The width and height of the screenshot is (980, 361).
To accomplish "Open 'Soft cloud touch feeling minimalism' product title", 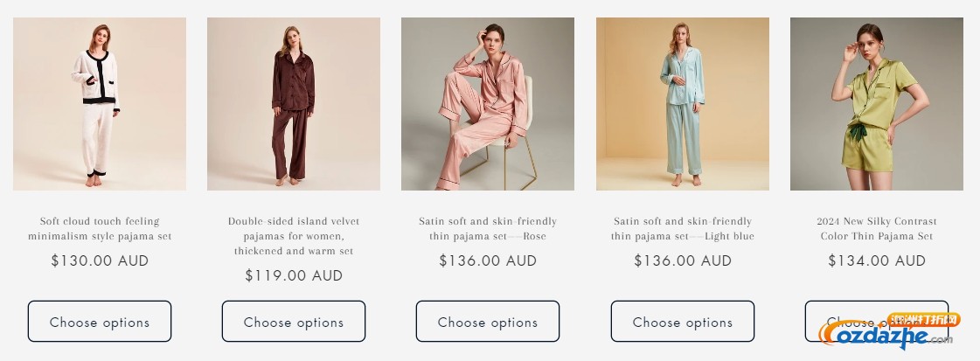I will click(x=100, y=229).
